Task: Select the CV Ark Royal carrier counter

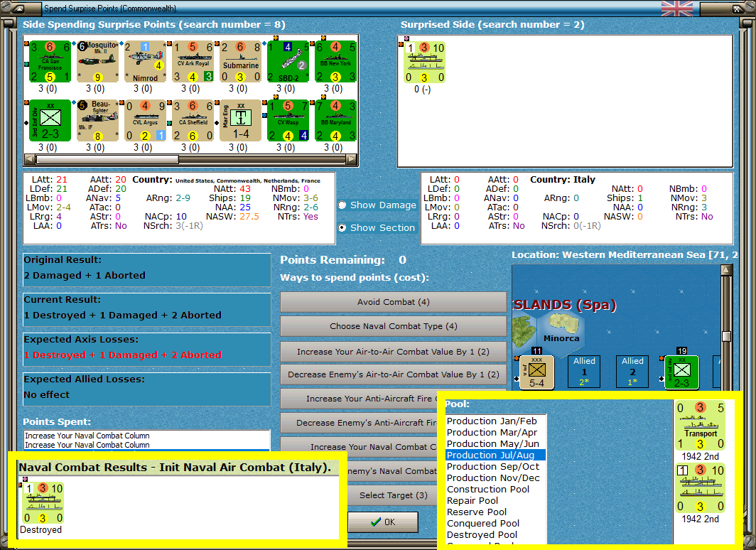Action: tap(193, 62)
